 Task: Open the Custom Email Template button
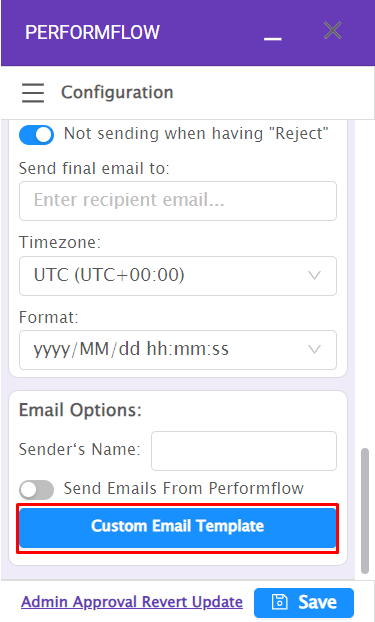[x=178, y=528]
